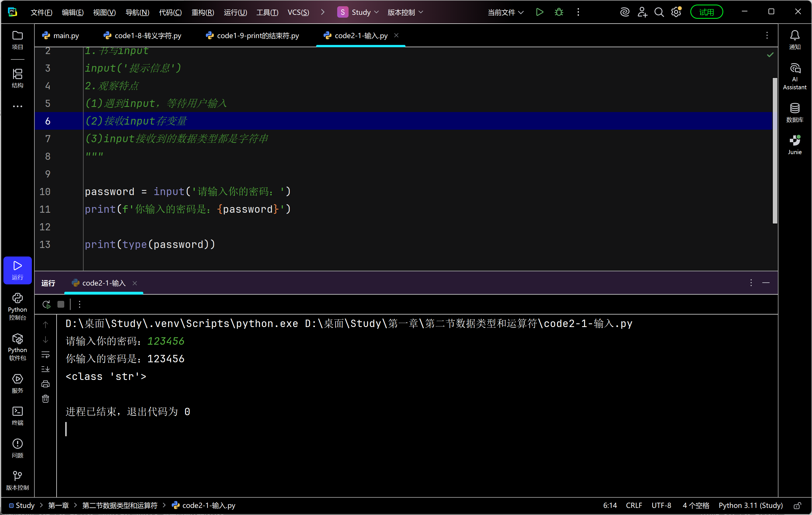Screen dimensions: 812x515
Task: Click the Debug bug icon
Action: coord(559,12)
